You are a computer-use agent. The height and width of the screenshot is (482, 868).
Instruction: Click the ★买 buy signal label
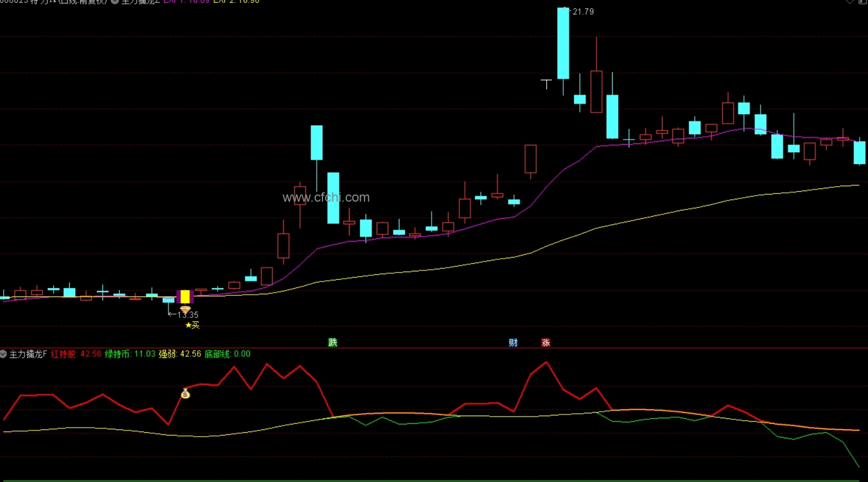click(x=192, y=325)
